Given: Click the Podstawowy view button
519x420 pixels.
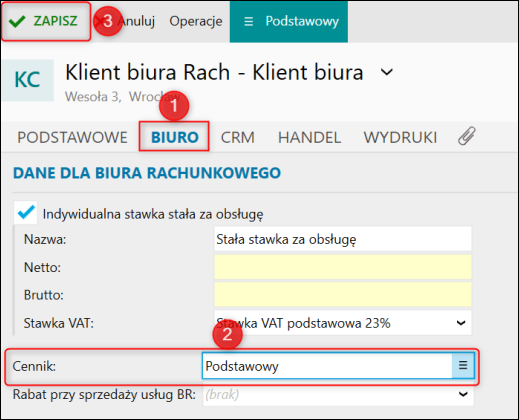Looking at the screenshot, I should click(289, 21).
